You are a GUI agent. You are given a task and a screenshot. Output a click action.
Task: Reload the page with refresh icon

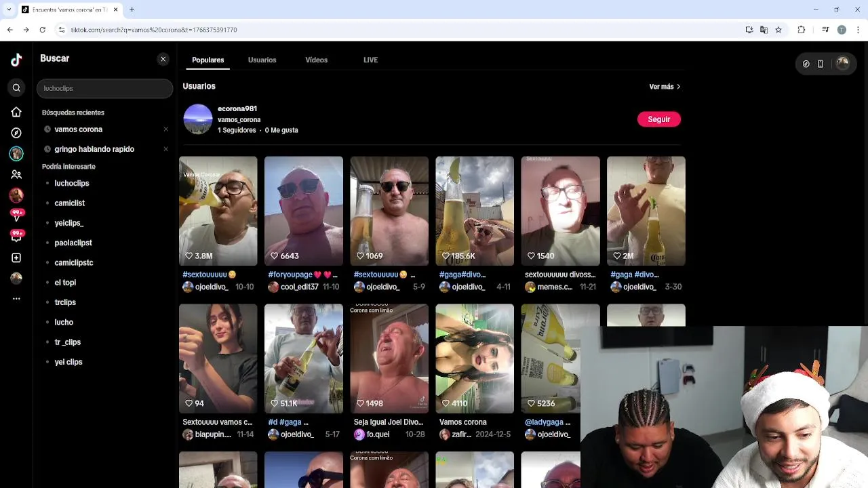click(x=42, y=30)
